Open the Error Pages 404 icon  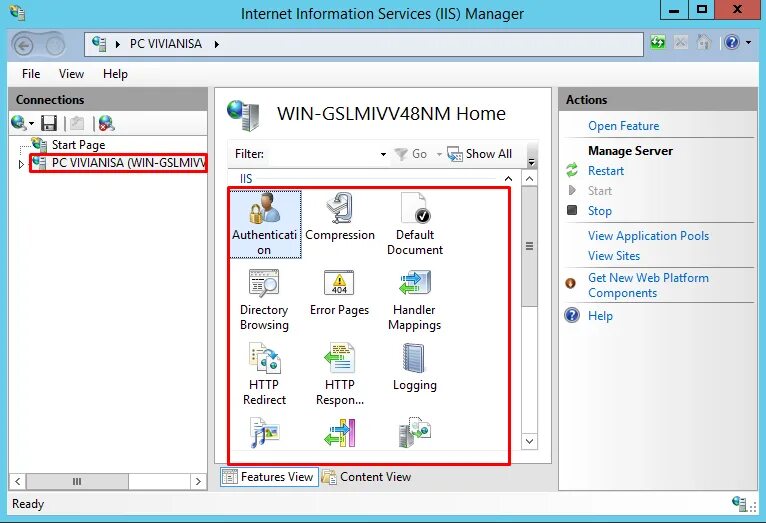point(339,283)
